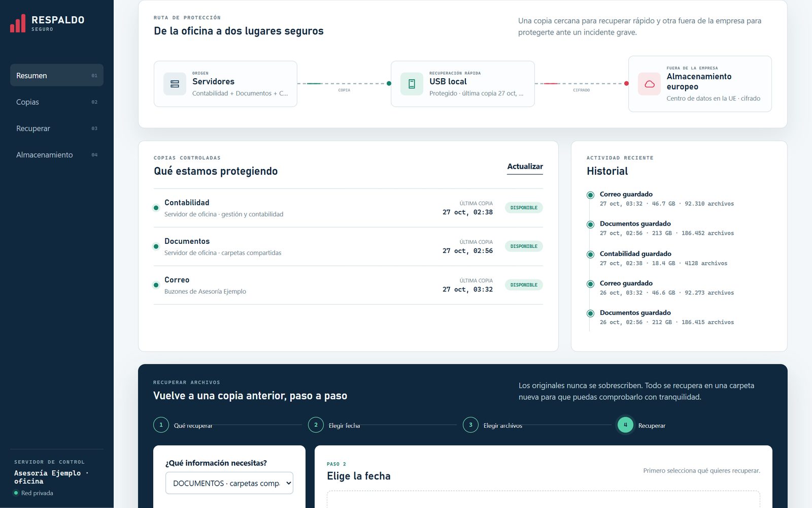
Task: Select step 2 Elegir fecha
Action: click(334, 425)
